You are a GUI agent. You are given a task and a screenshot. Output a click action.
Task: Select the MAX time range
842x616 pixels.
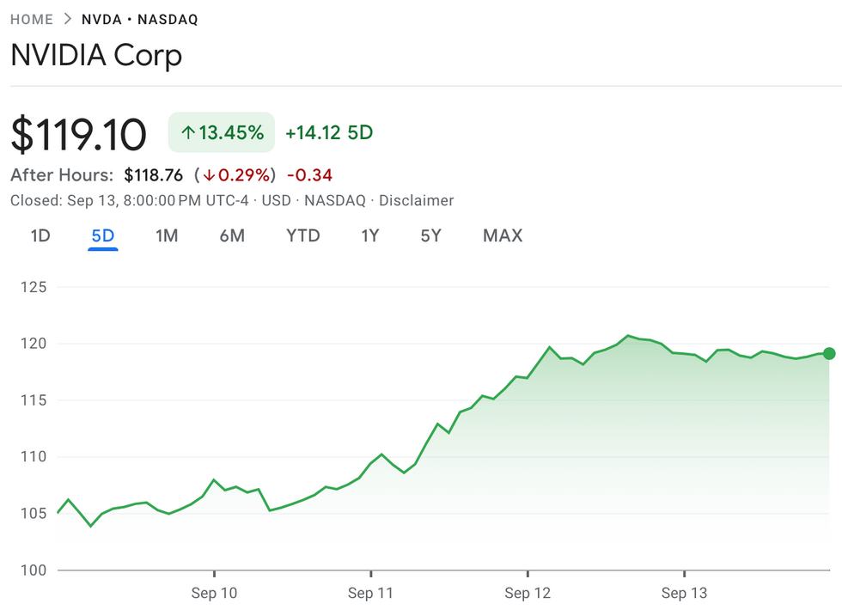click(503, 235)
